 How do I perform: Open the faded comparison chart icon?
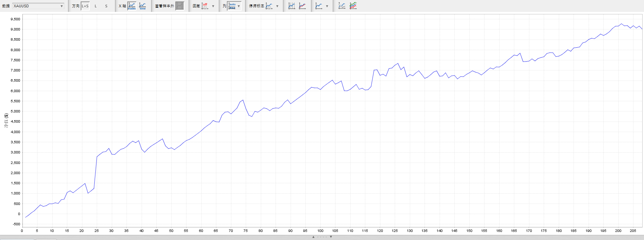pyautogui.click(x=342, y=6)
